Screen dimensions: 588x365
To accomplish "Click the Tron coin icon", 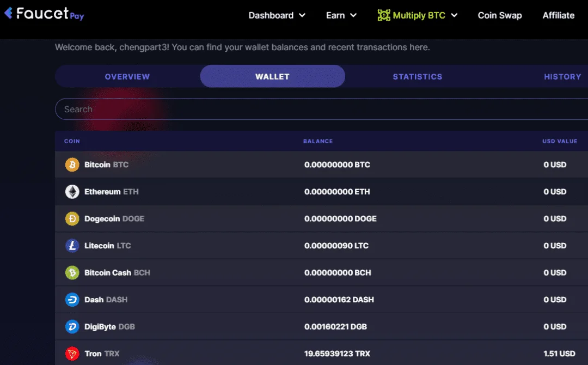I will pyautogui.click(x=72, y=354).
